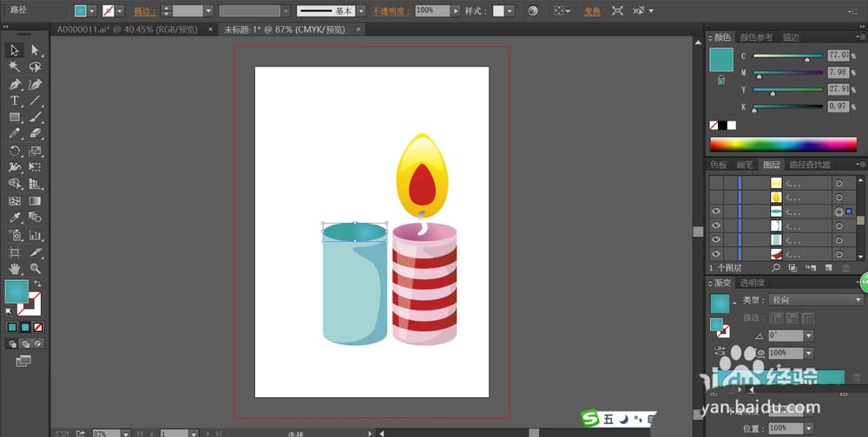This screenshot has height=437, width=868.
Task: Open the zoom level 87% dropdown
Action: point(126,434)
